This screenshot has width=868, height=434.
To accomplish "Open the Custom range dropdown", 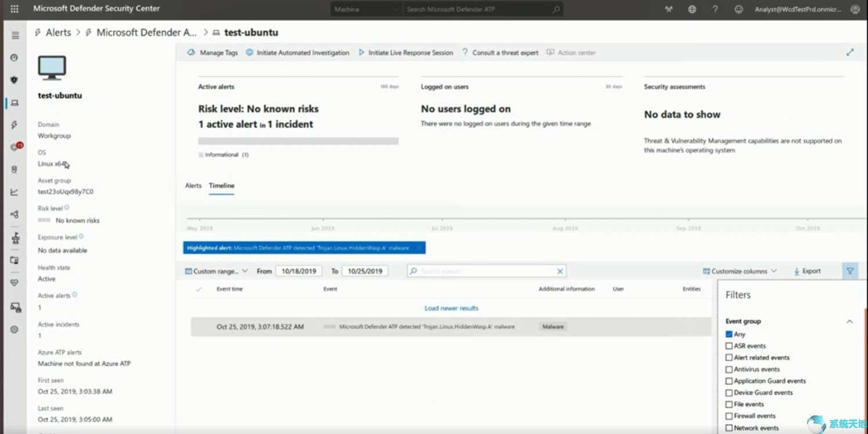I will coord(216,271).
